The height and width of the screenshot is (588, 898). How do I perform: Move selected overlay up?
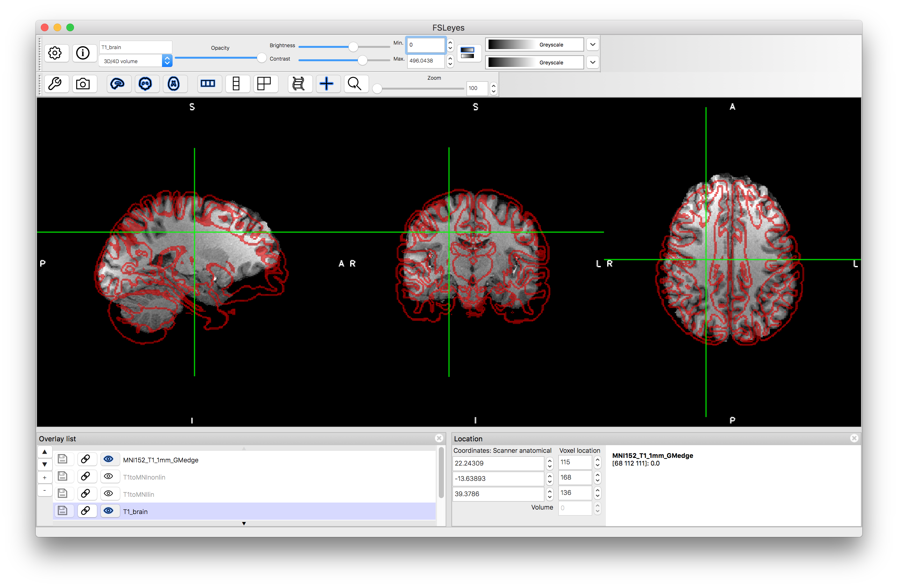(45, 452)
